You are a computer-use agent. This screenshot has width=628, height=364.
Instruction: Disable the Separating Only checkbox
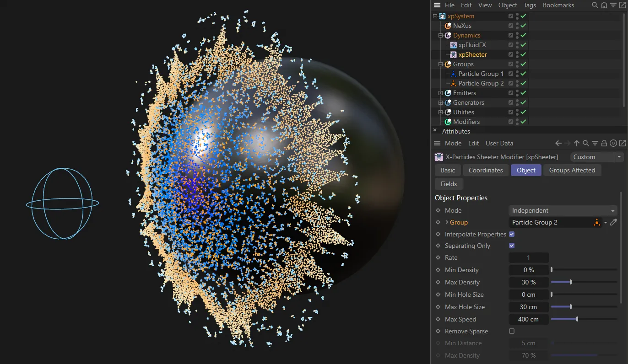click(512, 246)
